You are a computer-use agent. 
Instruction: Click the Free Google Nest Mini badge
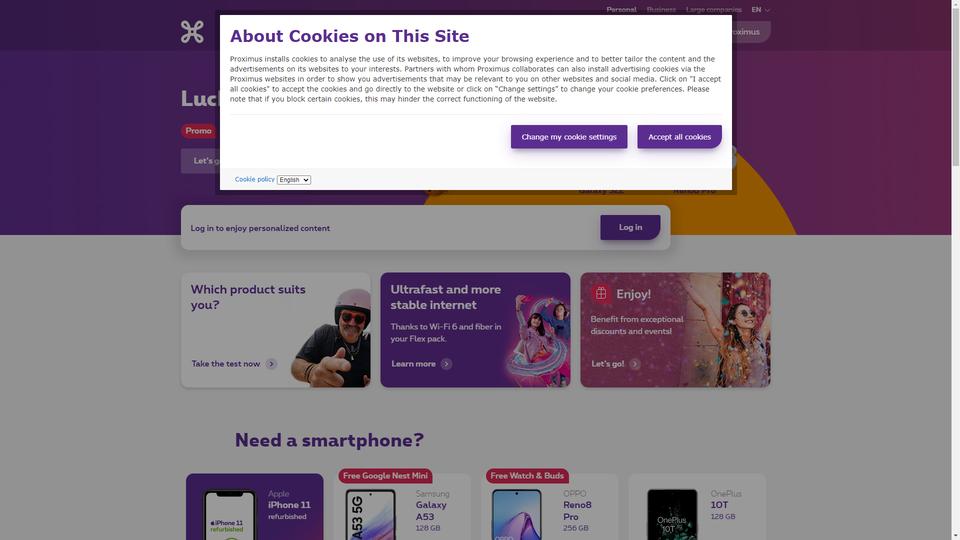(385, 476)
